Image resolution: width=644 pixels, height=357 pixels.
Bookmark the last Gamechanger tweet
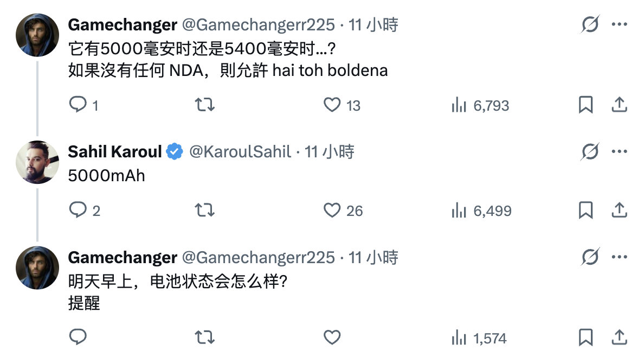point(585,337)
